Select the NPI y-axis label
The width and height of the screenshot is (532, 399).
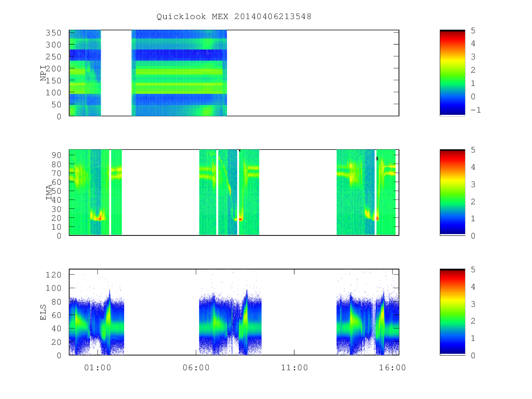tap(43, 73)
